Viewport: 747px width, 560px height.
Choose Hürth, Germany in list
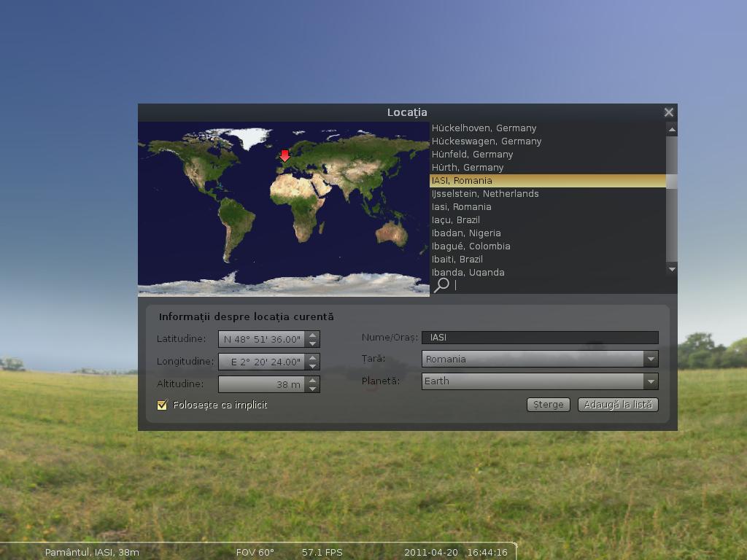coord(468,168)
